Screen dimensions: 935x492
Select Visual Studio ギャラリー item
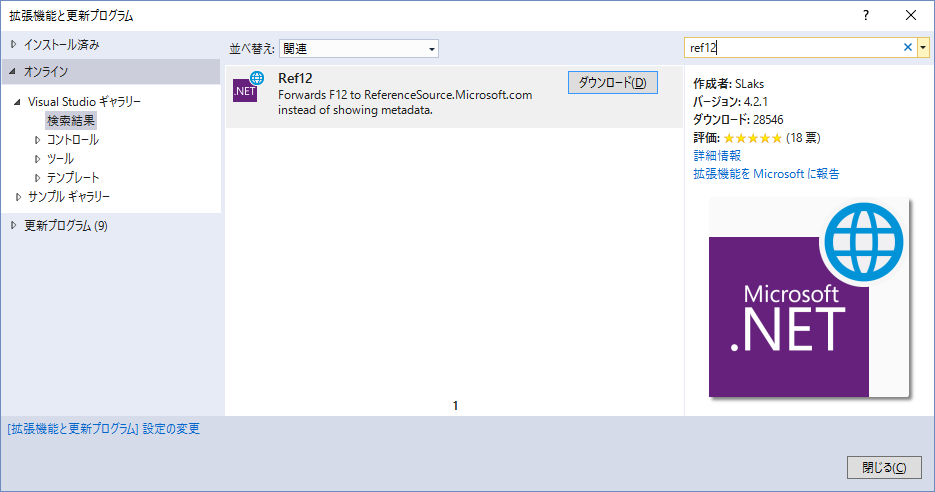pyautogui.click(x=84, y=101)
